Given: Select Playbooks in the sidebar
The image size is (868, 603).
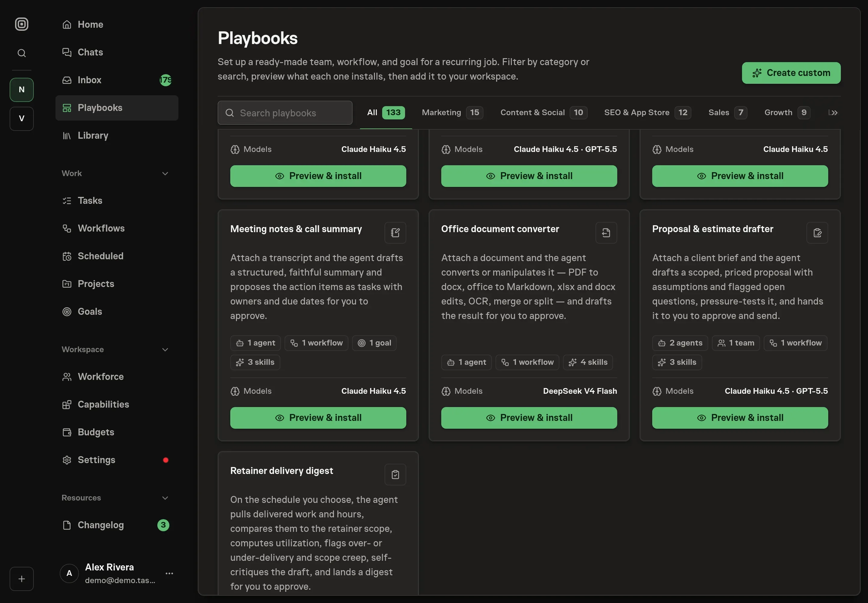Looking at the screenshot, I should coord(117,108).
